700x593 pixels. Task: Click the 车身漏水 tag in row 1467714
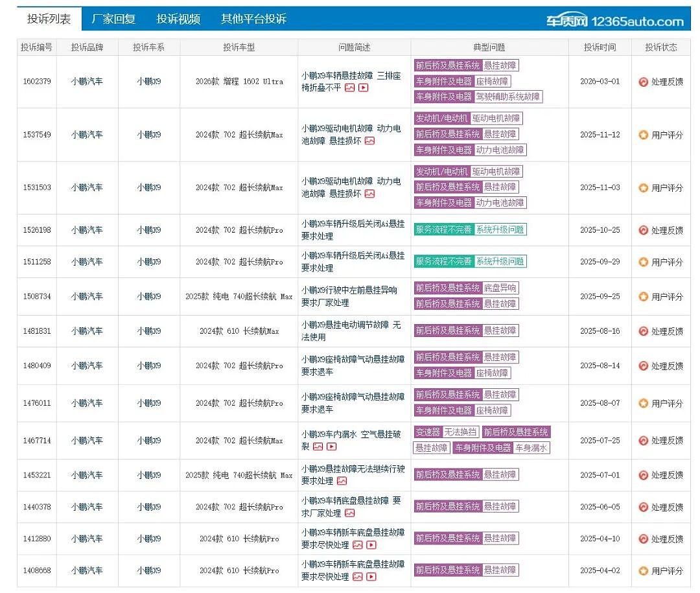point(531,448)
